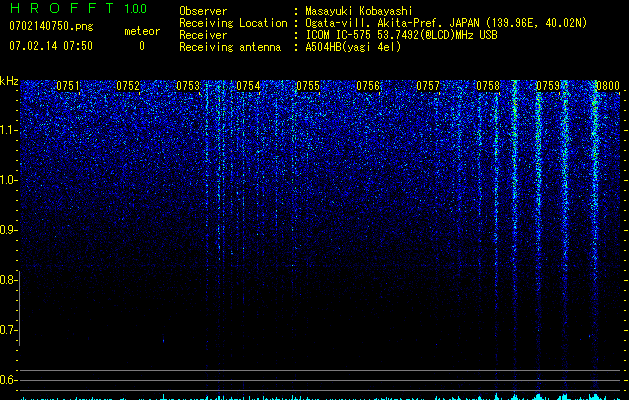This screenshot has width=629, height=400.
Task: Click the 0753 time marker
Action: click(x=188, y=86)
